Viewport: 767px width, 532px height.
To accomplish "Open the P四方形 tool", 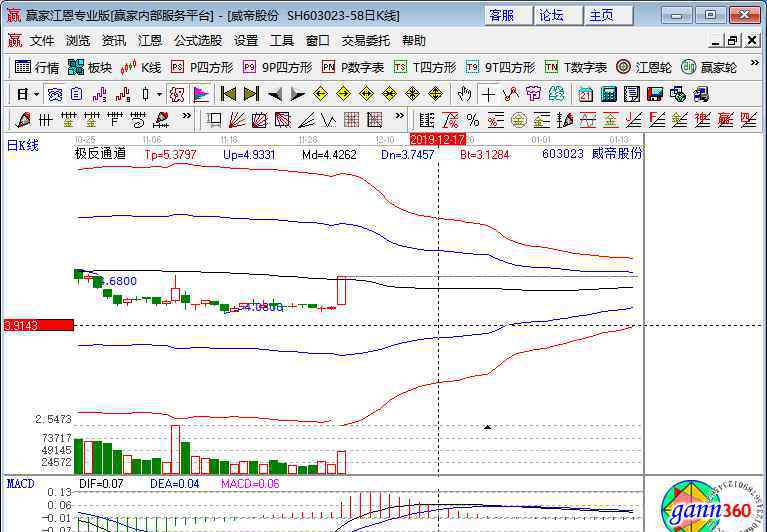I will point(202,67).
